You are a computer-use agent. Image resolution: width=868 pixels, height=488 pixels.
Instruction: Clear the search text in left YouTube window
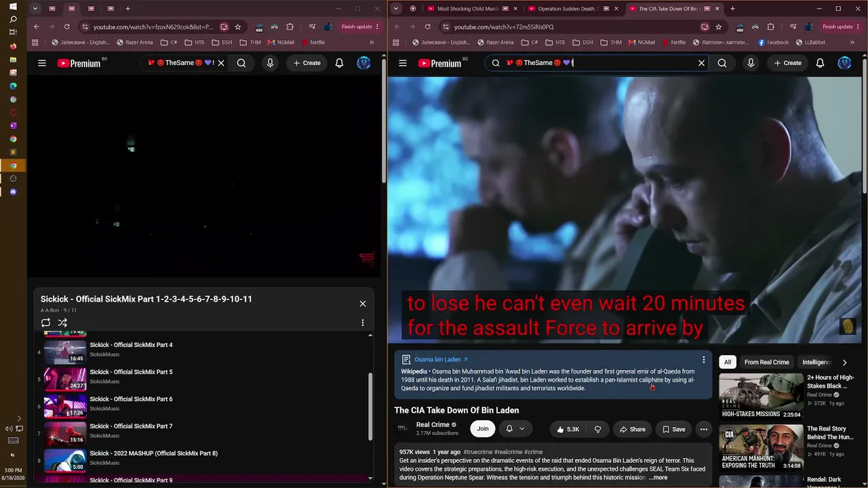point(221,63)
